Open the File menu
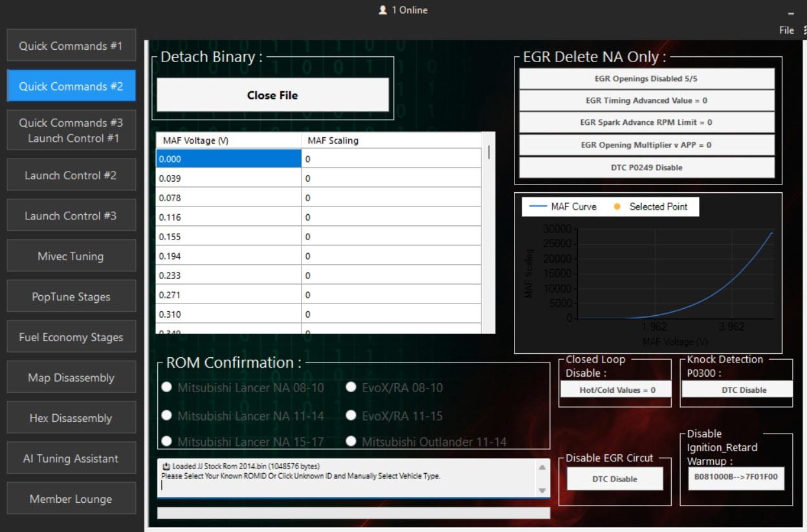 pyautogui.click(x=786, y=30)
